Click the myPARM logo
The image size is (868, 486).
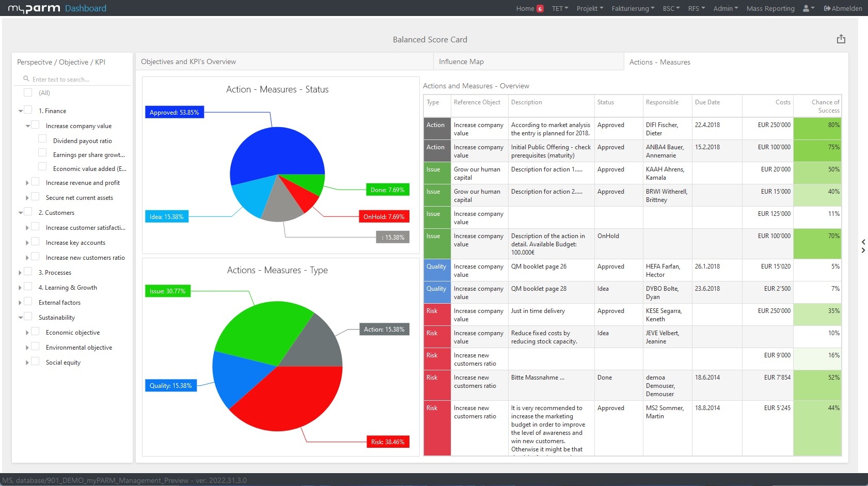pyautogui.click(x=34, y=8)
